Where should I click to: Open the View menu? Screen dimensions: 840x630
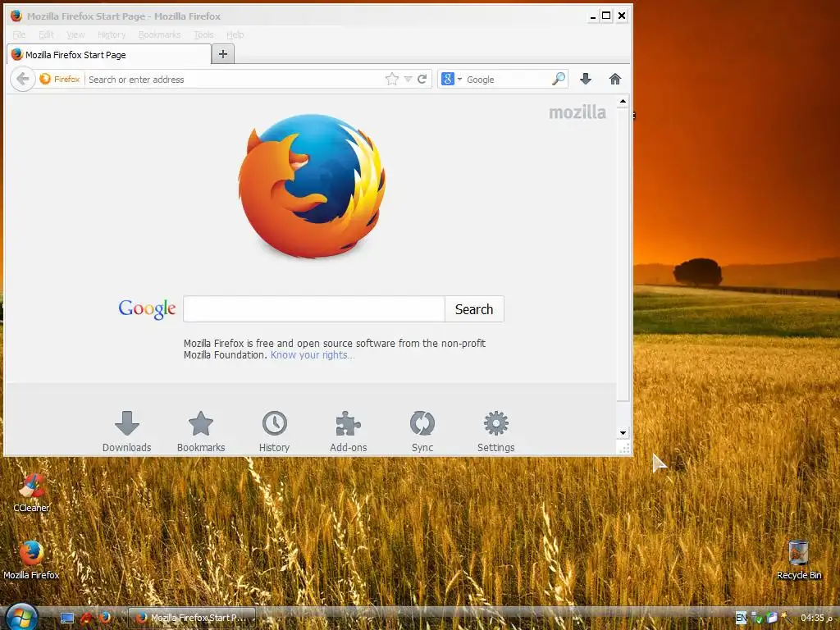(75, 34)
